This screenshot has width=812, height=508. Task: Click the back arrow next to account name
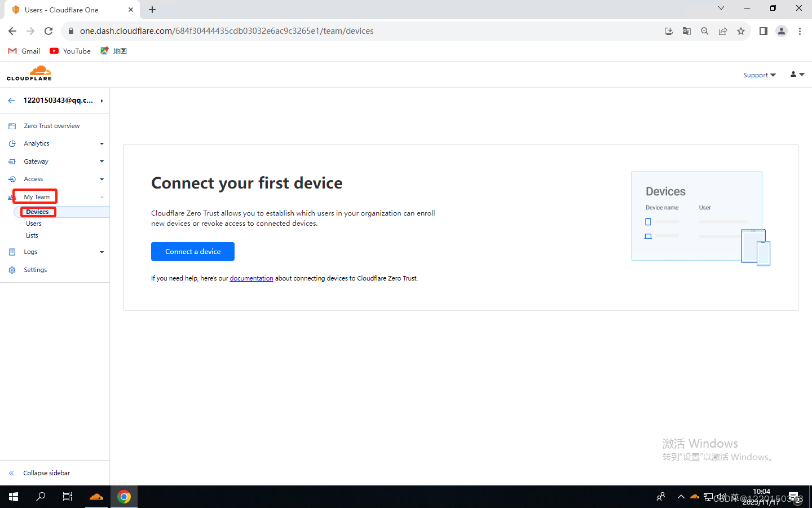click(x=11, y=100)
